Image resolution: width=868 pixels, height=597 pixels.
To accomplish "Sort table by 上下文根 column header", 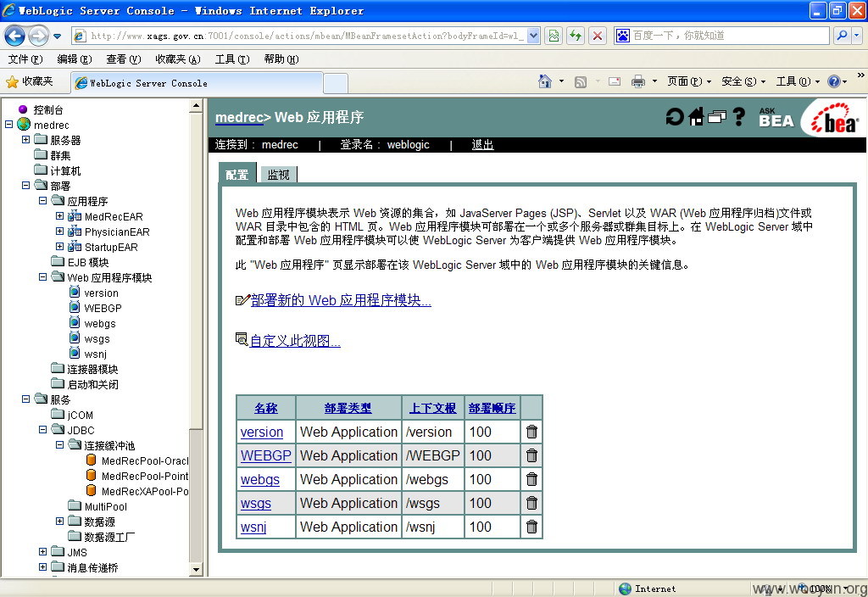I will (x=432, y=408).
